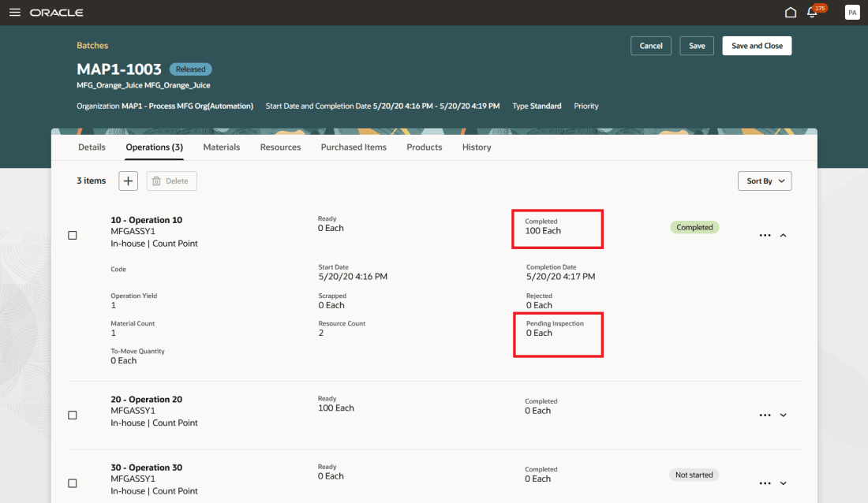Select the Operation 20 checkbox
868x503 pixels.
[x=73, y=415]
